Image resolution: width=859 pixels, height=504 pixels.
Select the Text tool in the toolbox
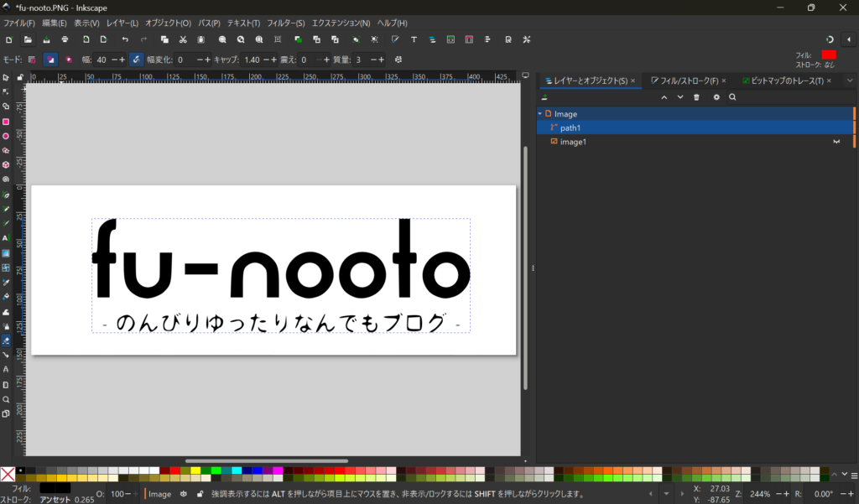[x=6, y=238]
